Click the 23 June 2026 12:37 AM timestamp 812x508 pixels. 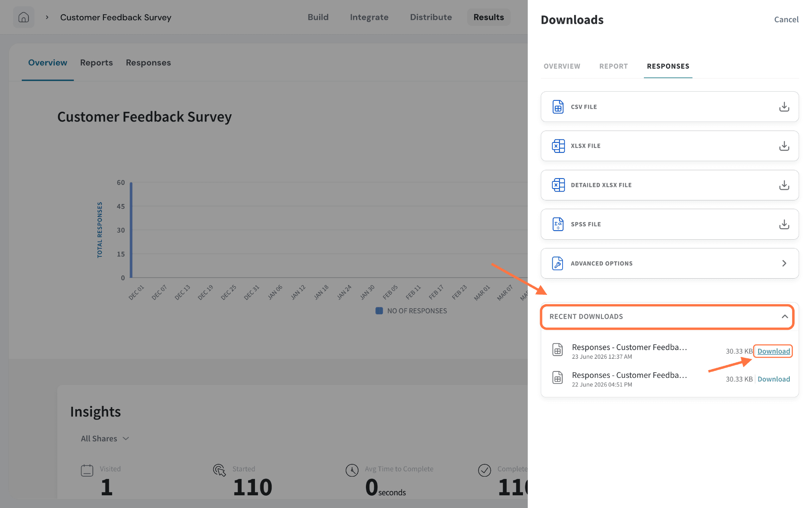602,357
